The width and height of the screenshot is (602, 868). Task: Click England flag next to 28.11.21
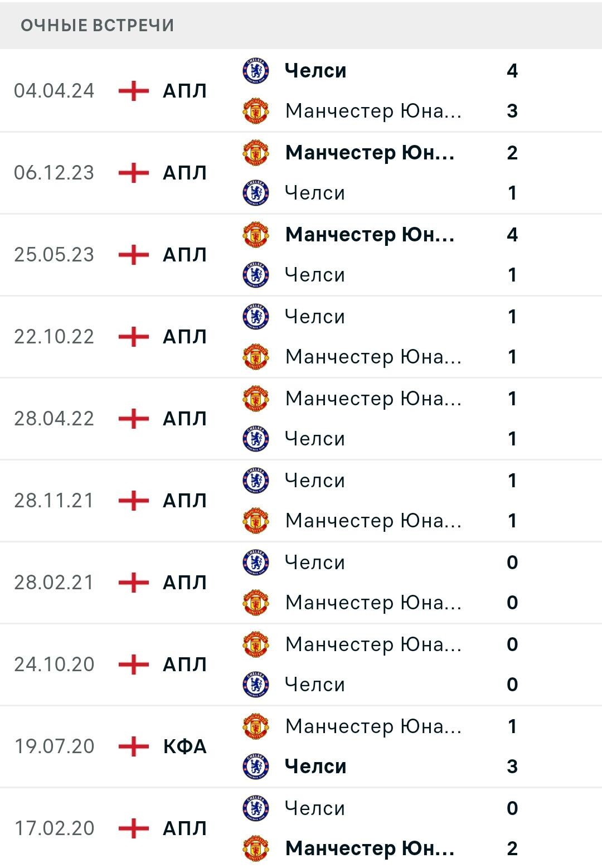click(x=134, y=501)
